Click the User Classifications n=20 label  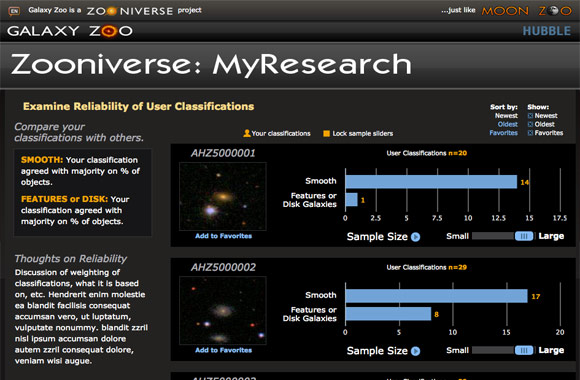point(426,153)
